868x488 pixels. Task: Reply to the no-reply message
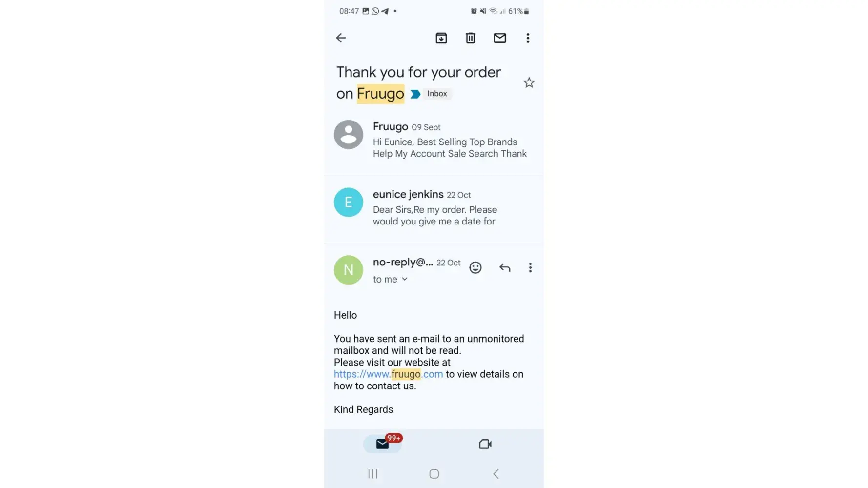[x=505, y=267]
